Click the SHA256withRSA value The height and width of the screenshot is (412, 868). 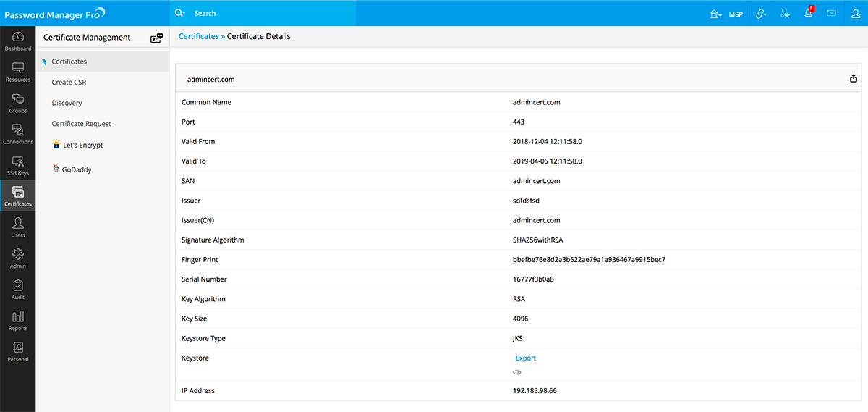click(x=537, y=240)
